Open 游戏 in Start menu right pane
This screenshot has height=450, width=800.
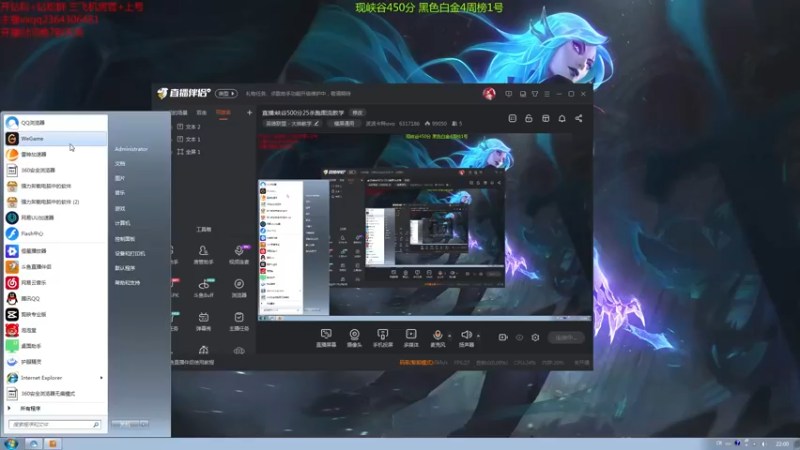[x=120, y=208]
